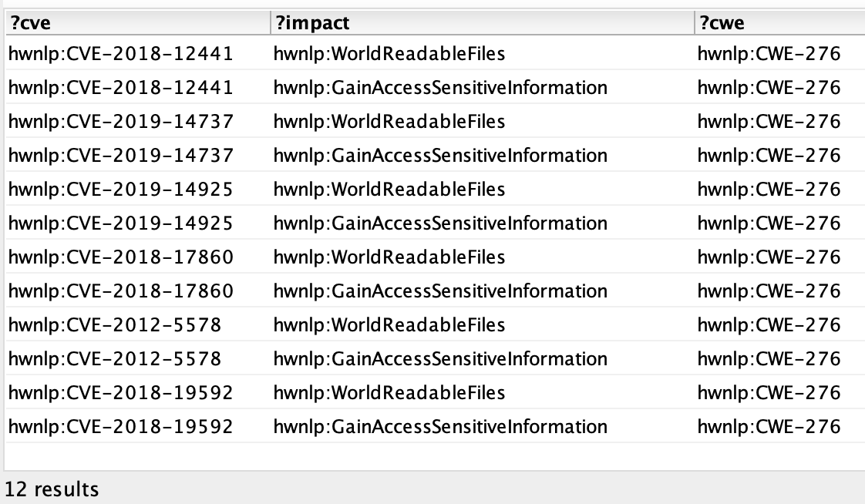The image size is (865, 504).
Task: Select CVE-2018-12441 cell in its WorldReadableFiles row
Action: click(x=120, y=54)
